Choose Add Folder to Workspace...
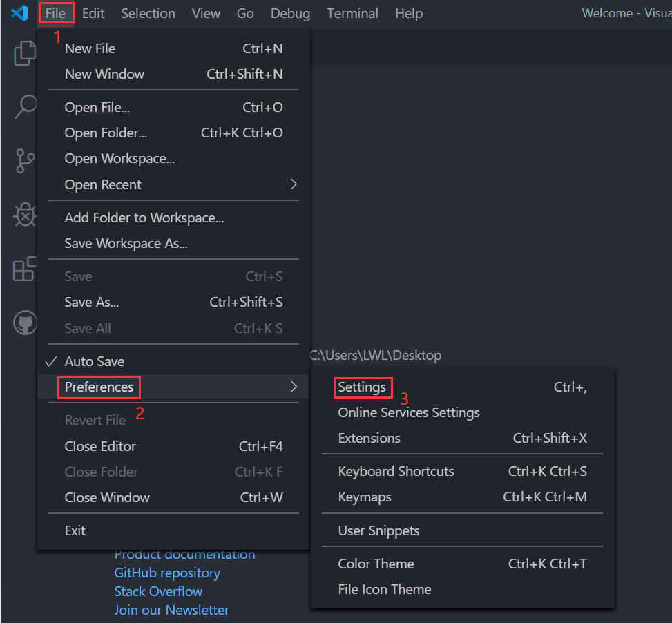This screenshot has width=672, height=623. click(x=173, y=218)
